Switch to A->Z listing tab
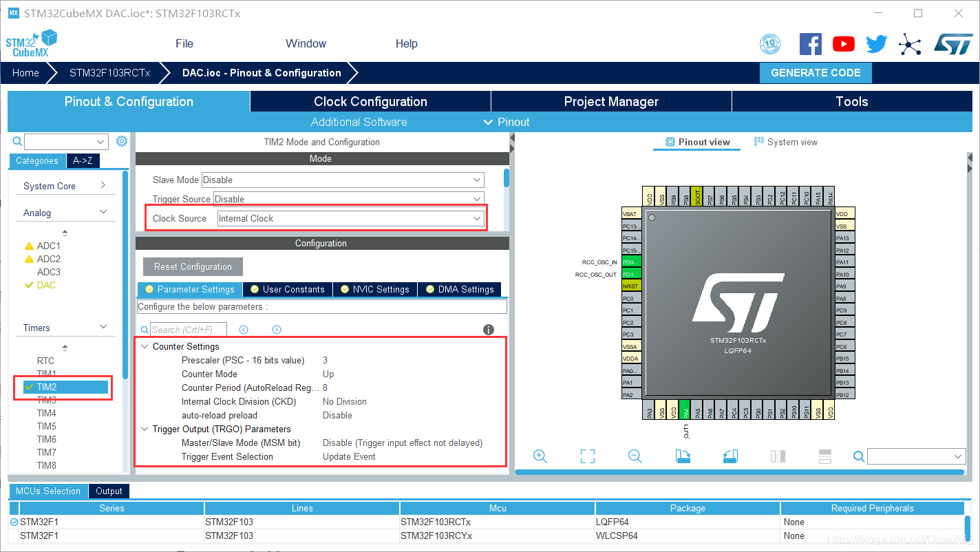This screenshot has width=980, height=552. 83,160
